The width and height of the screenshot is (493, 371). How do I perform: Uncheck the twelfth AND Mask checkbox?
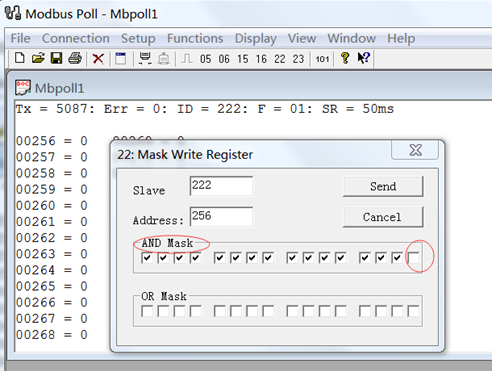[x=341, y=258]
